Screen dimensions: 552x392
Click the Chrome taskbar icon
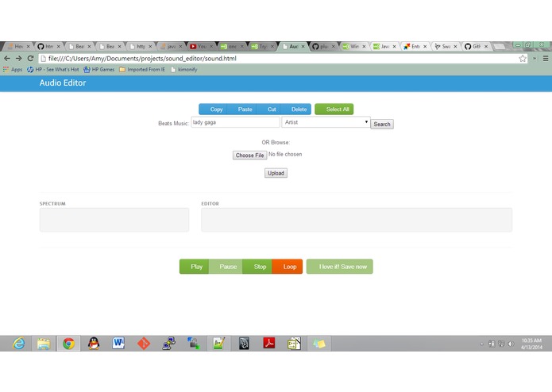click(68, 344)
